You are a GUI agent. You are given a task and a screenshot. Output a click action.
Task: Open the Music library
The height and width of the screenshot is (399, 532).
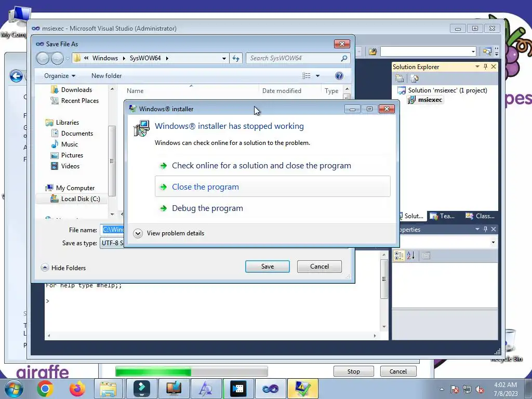coord(69,144)
